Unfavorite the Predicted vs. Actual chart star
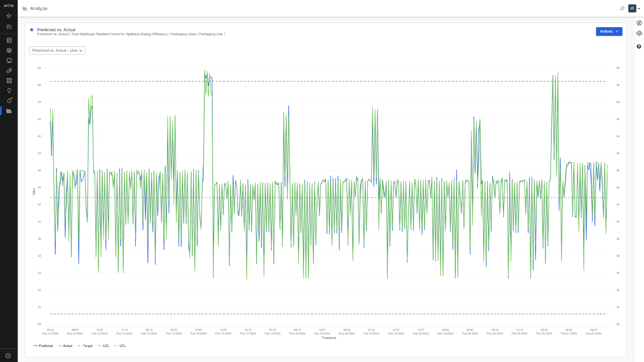The width and height of the screenshot is (644, 362). (x=32, y=30)
